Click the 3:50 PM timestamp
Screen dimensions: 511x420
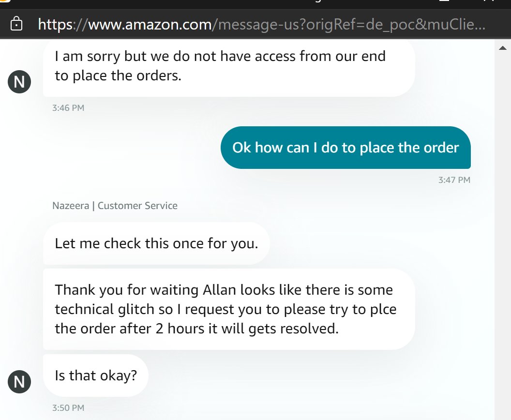68,408
